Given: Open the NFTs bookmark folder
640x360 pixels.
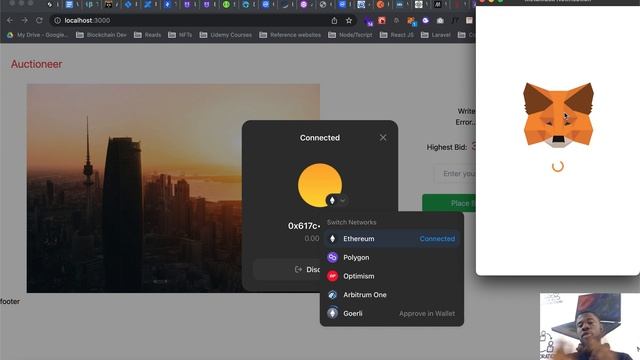Looking at the screenshot, I should (180, 35).
